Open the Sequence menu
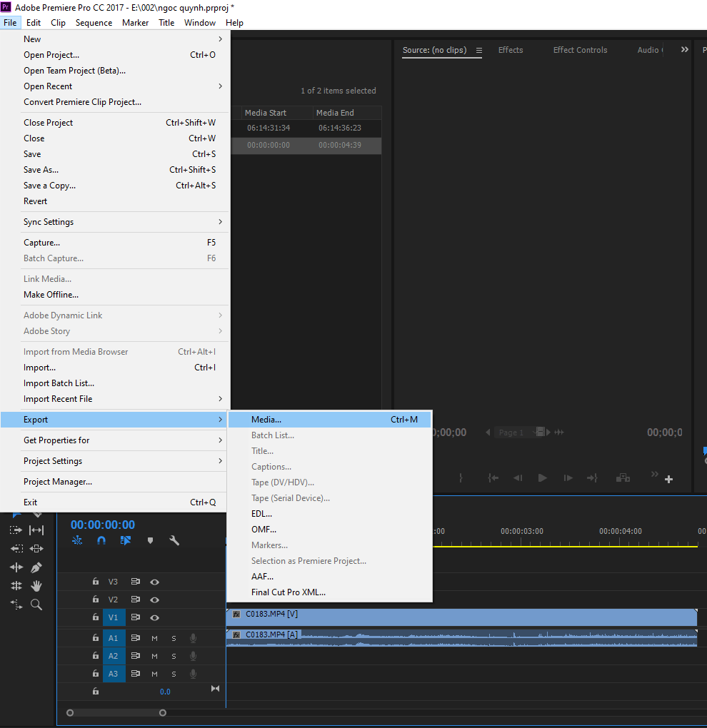707x728 pixels. click(94, 23)
